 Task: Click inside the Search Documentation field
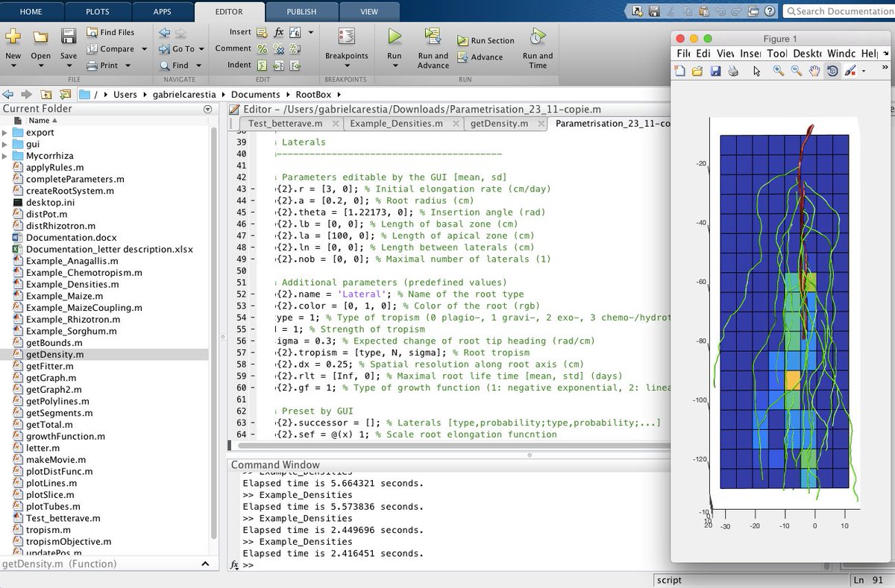(835, 11)
